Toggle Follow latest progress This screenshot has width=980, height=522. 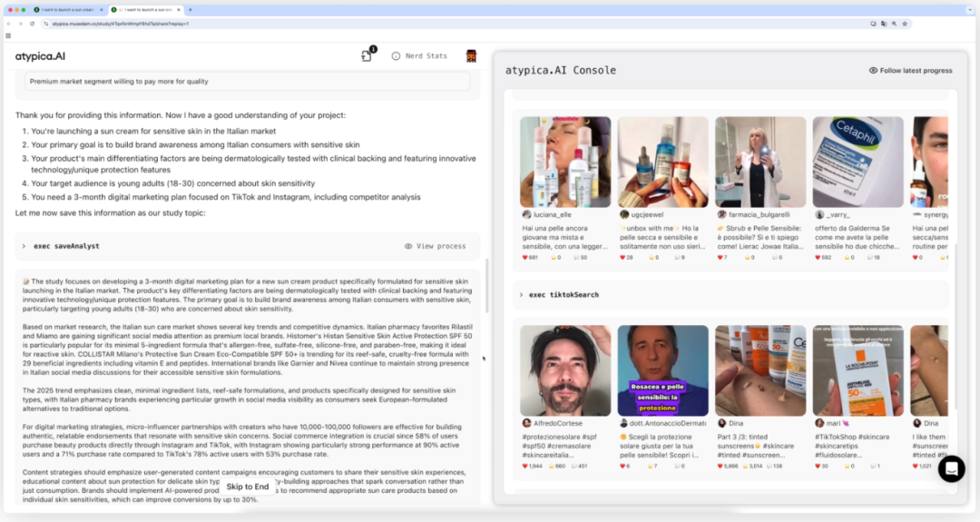pos(910,70)
